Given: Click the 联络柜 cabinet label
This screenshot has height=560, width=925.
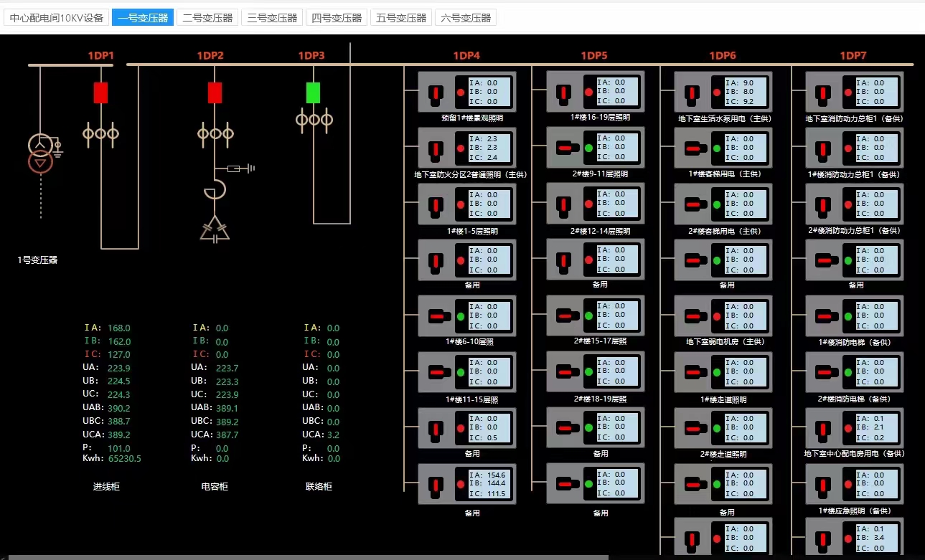Looking at the screenshot, I should coord(319,487).
